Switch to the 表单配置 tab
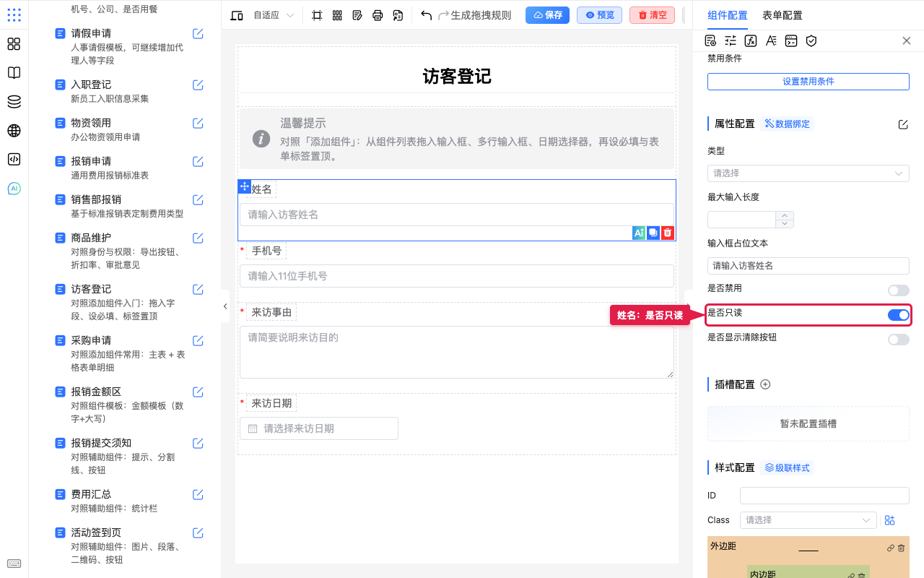 pos(783,15)
